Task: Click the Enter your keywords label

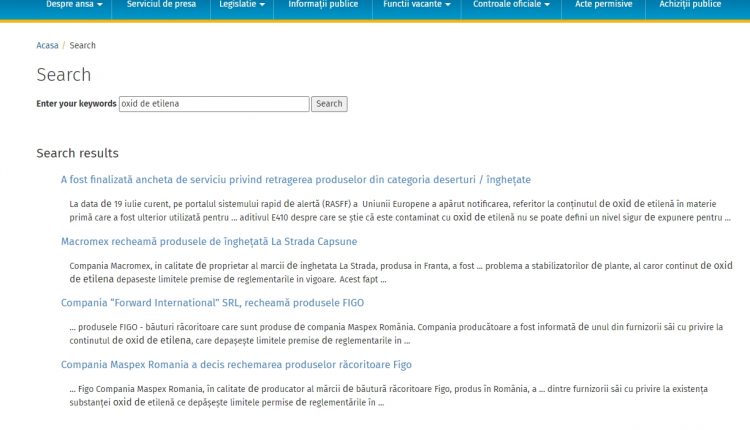Action: (x=77, y=104)
